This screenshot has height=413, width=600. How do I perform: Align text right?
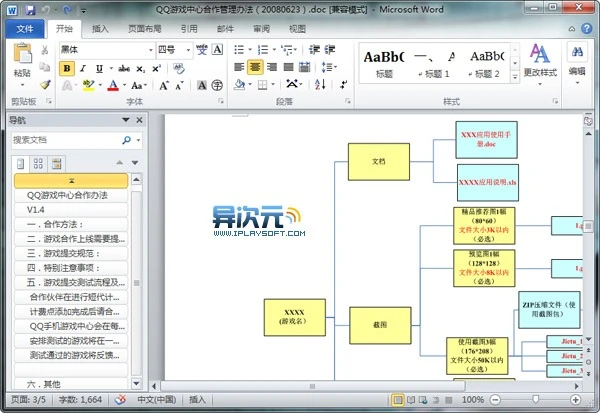tap(272, 67)
